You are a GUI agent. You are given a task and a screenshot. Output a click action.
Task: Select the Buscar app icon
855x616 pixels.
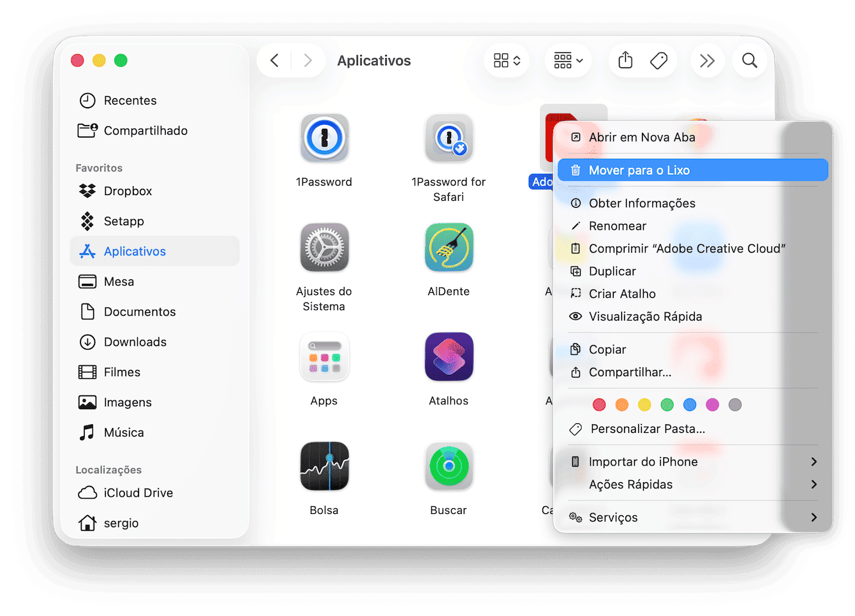[x=449, y=466]
